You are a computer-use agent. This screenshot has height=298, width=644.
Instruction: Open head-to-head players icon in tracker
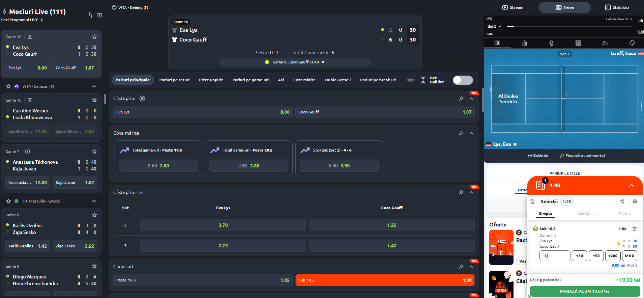(x=605, y=43)
